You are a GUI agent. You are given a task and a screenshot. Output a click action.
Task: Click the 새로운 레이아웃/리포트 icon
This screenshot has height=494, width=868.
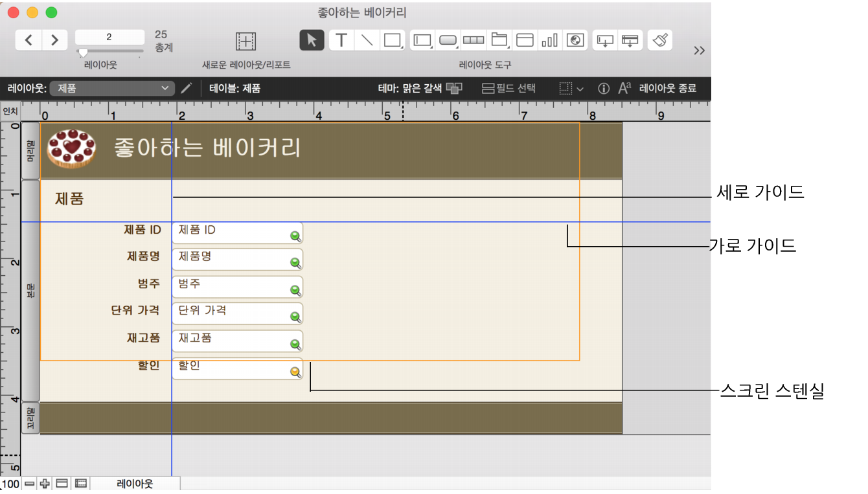[246, 41]
